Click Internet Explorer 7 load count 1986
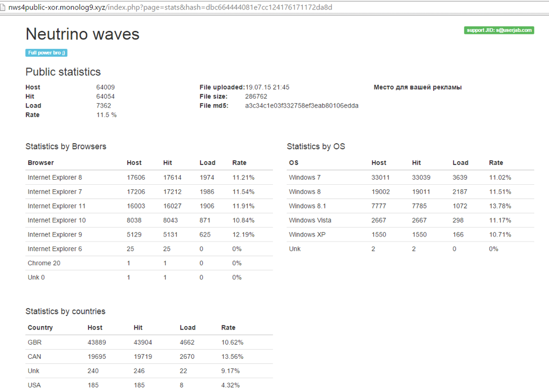This screenshot has height=392, width=549. click(207, 191)
